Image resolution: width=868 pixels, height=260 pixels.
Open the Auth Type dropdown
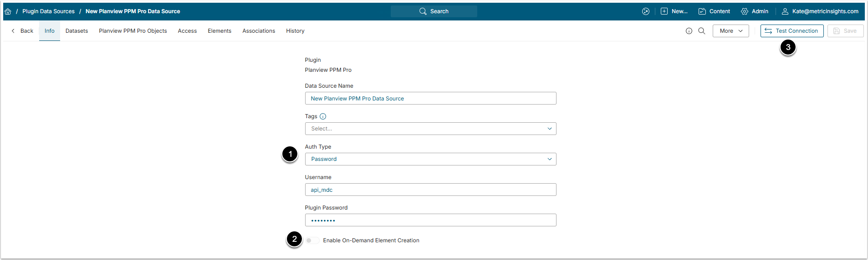tap(430, 159)
